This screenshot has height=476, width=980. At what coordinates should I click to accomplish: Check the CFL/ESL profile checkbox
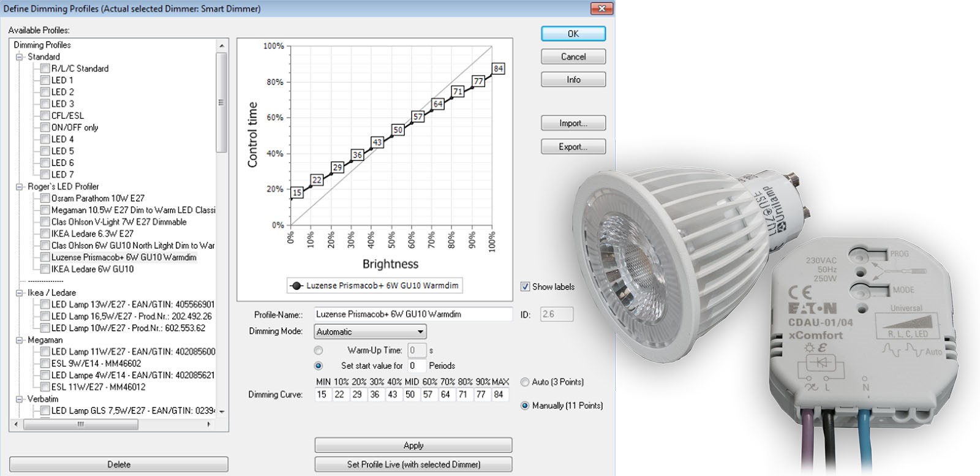(x=45, y=116)
